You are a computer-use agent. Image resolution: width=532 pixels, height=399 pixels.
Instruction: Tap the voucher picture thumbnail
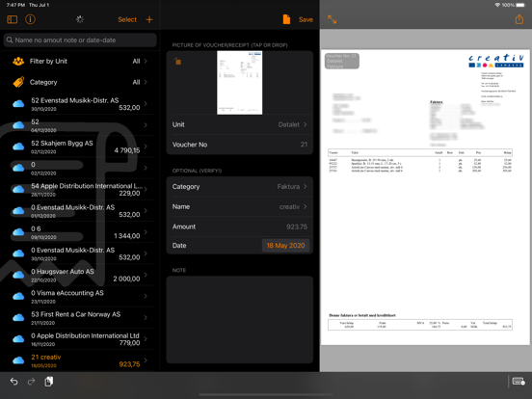click(x=240, y=83)
